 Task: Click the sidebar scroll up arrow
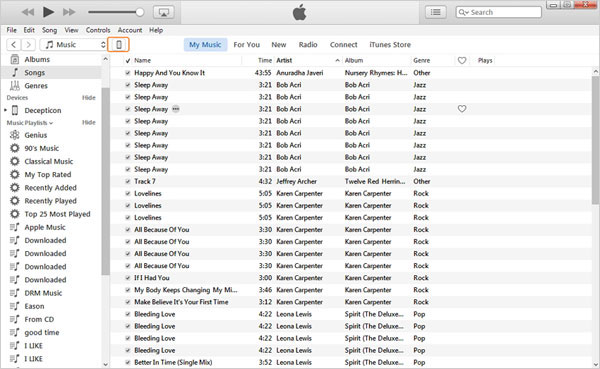[x=106, y=59]
